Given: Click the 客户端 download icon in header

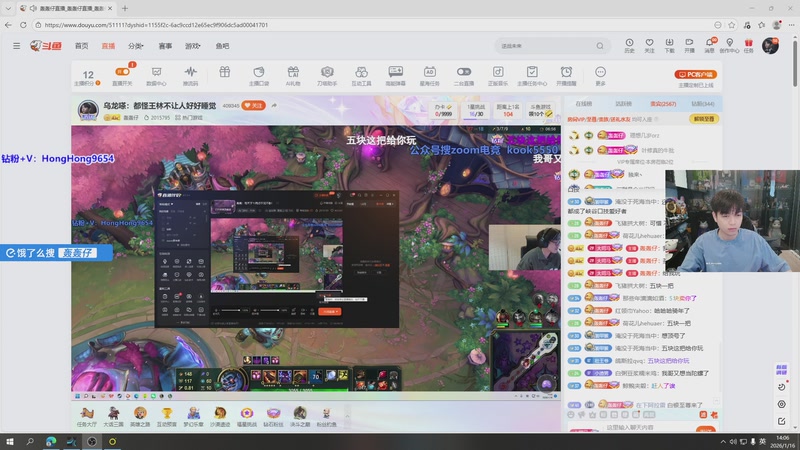Looking at the screenshot, I should 669,43.
